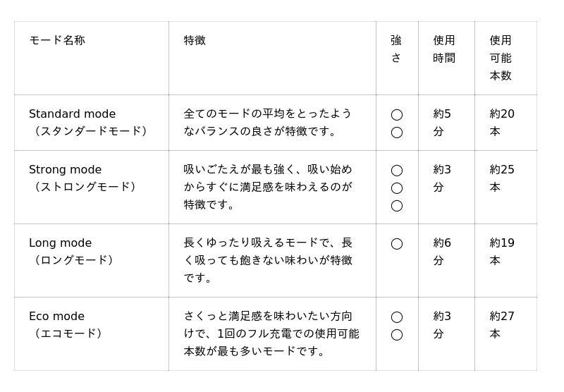Click the 特徴 column header
This screenshot has height=392, width=564.
tap(195, 41)
